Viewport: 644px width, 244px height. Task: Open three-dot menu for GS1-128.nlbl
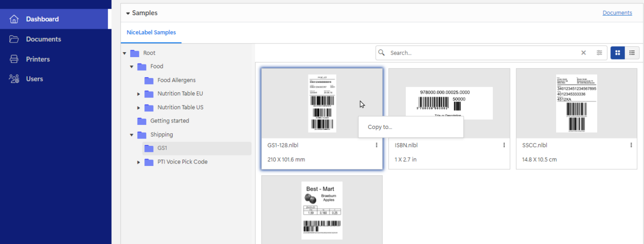click(377, 145)
